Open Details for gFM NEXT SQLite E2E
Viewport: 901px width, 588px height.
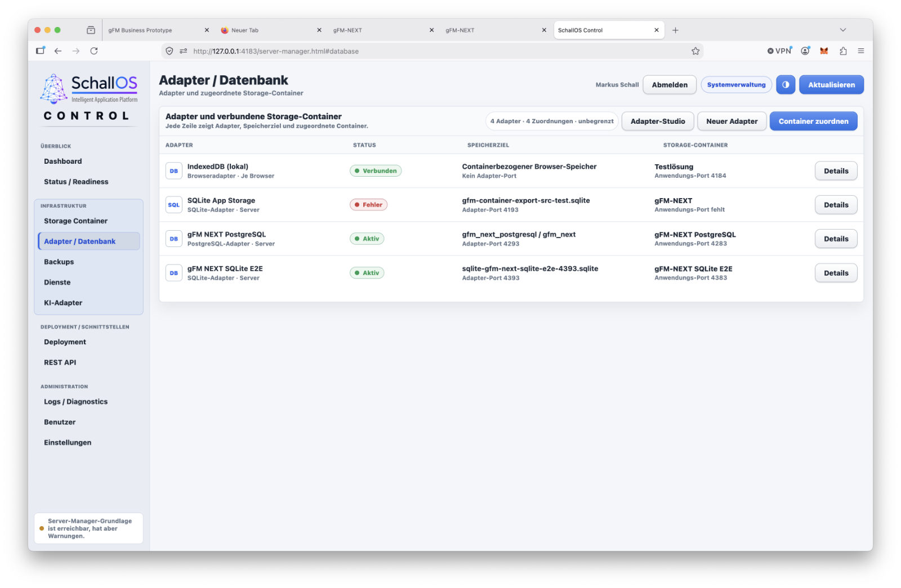836,273
